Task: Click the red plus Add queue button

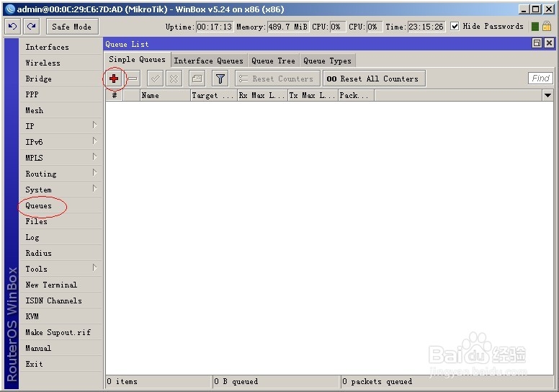Action: [x=114, y=79]
